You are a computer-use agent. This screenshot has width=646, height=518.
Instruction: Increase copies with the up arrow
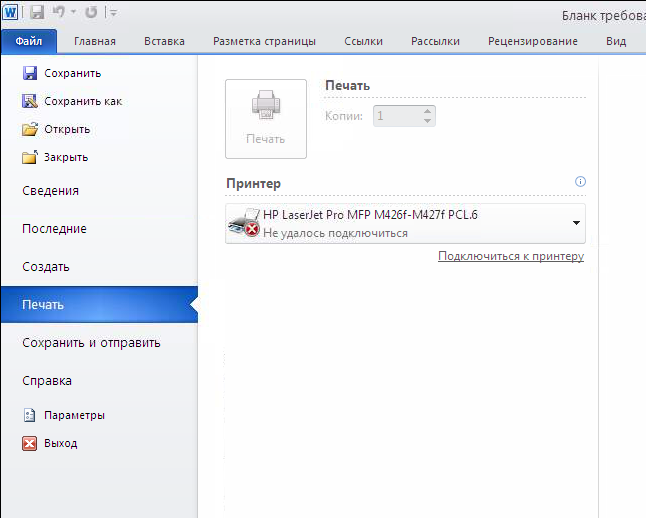point(427,111)
